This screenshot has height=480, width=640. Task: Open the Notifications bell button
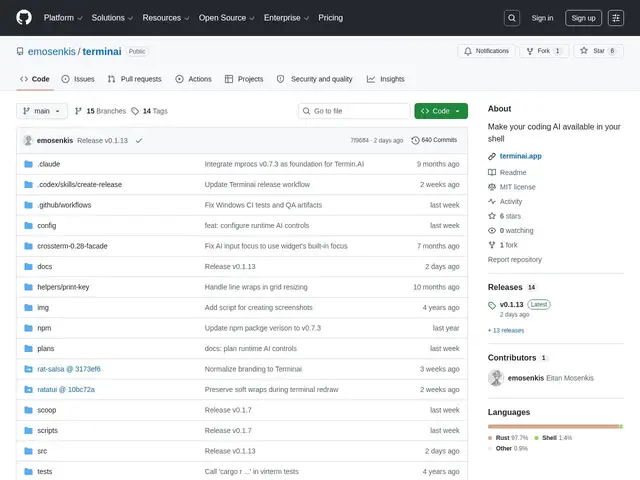coord(486,51)
